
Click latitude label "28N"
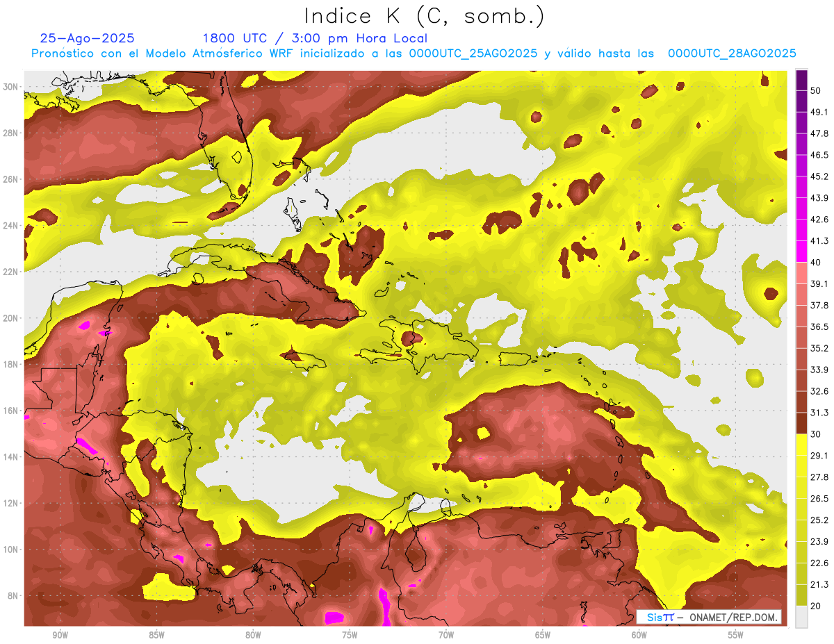(10, 133)
